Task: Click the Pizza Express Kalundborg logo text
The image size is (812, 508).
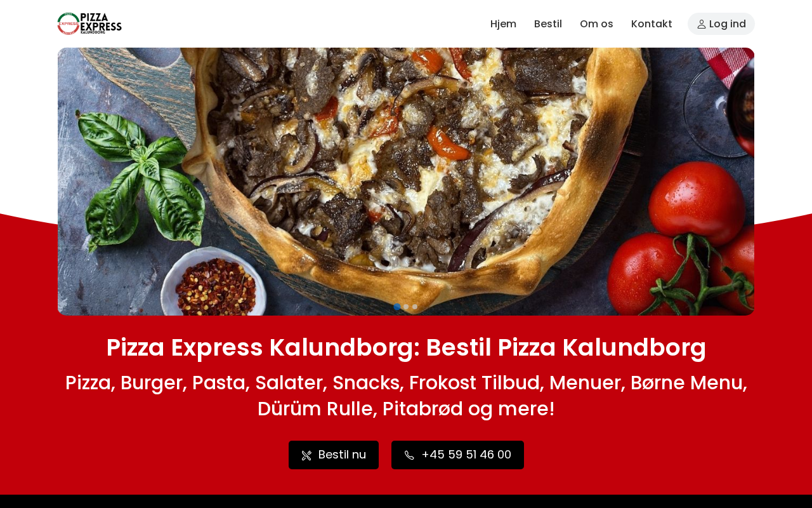Action: click(101, 23)
